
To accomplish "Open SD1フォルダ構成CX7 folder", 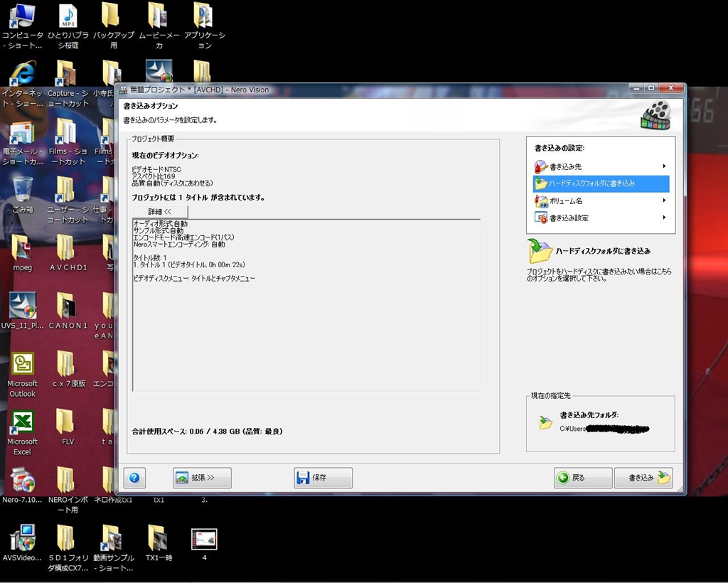I will click(68, 548).
